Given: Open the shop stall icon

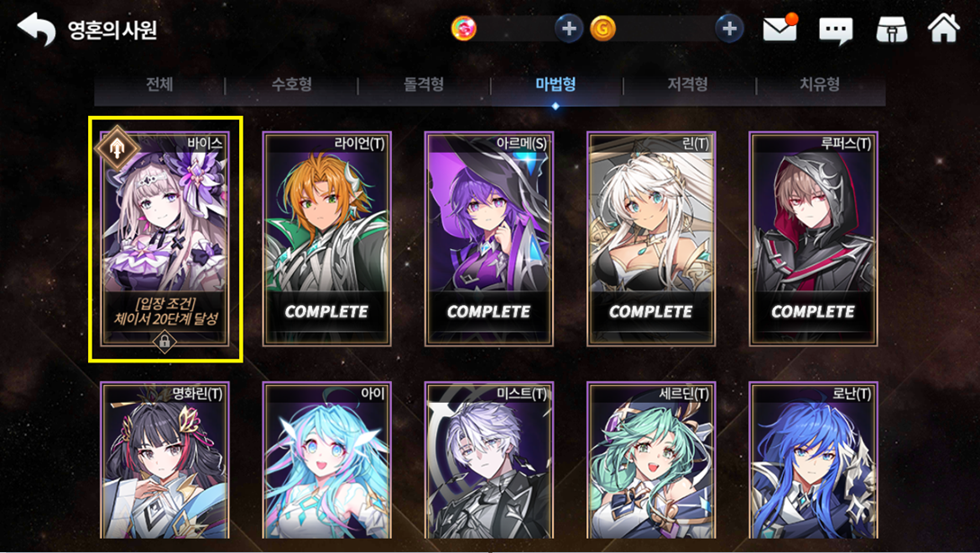Looking at the screenshot, I should click(891, 29).
